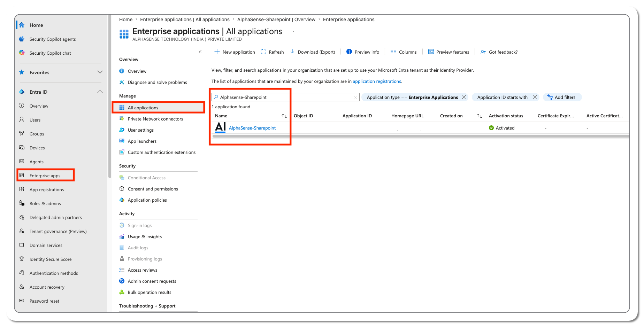Click the Devices icon in sidebar

[x=22, y=148]
